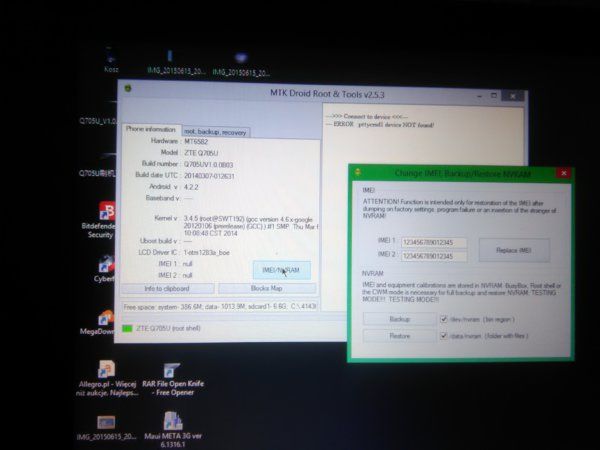Click the IMEI 2 input field

(x=434, y=256)
